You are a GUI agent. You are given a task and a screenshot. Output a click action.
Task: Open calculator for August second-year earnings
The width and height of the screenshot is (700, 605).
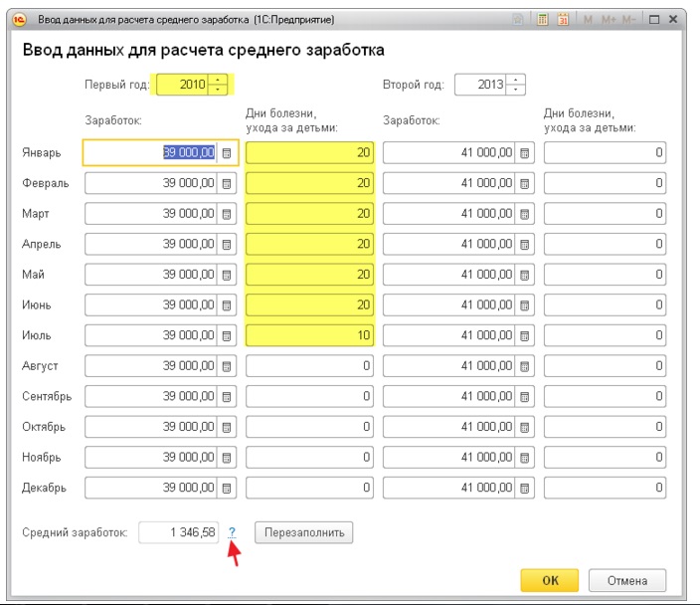[x=525, y=366]
